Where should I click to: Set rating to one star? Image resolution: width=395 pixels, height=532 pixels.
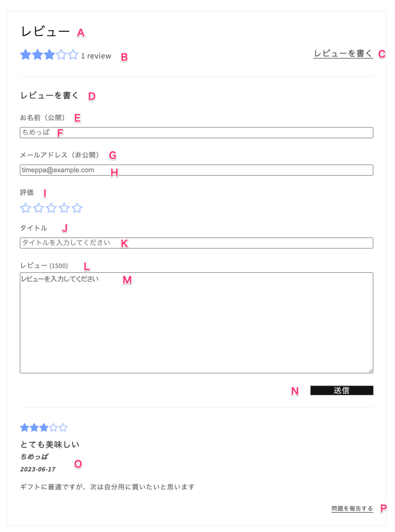click(25, 208)
